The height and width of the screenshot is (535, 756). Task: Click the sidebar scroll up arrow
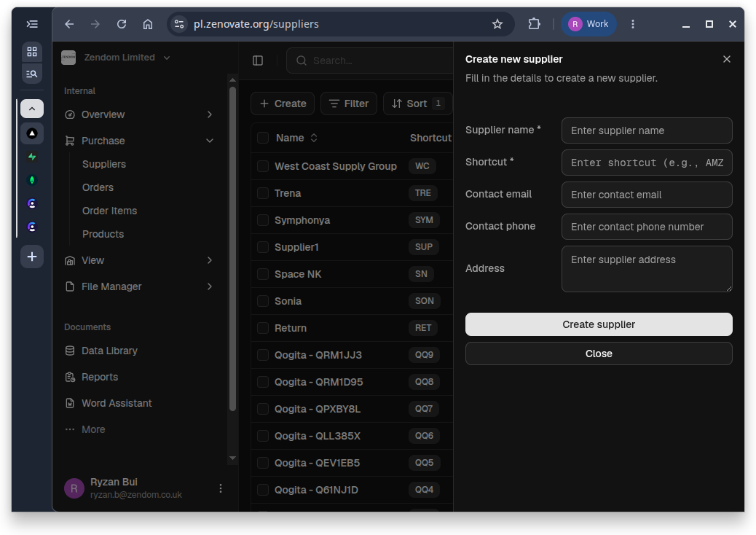(232, 80)
